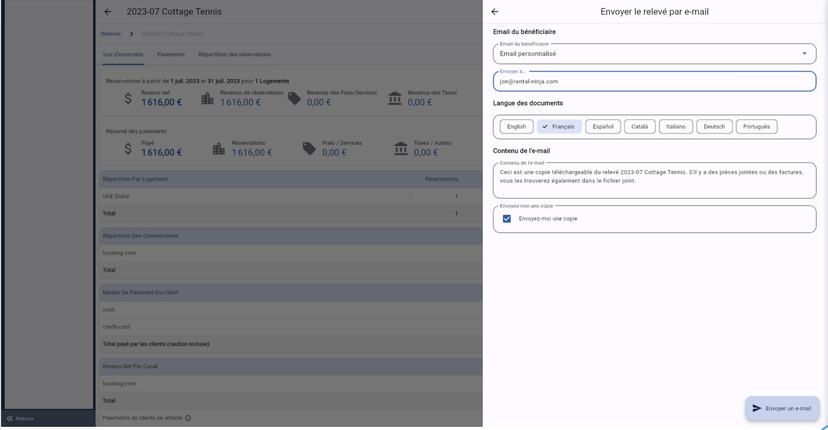Click the info icon next to Paiements de clients en attente
Image resolution: width=828 pixels, height=430 pixels.
point(188,418)
